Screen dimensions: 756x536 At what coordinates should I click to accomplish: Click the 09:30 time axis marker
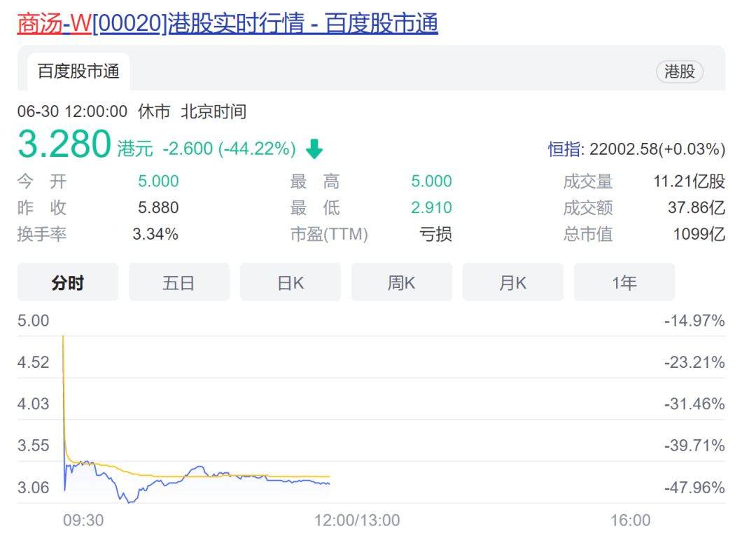83,520
